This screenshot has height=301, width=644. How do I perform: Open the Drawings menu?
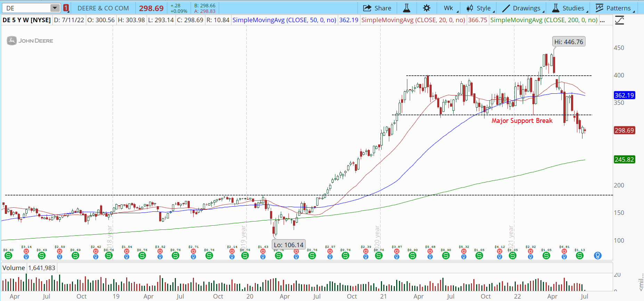click(x=523, y=8)
